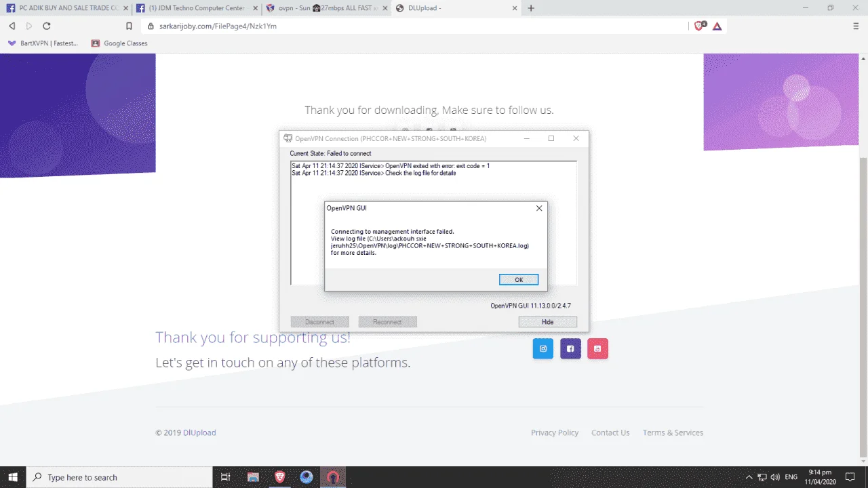The width and height of the screenshot is (868, 488).
Task: Open the Privacy Policy link
Action: click(x=555, y=432)
